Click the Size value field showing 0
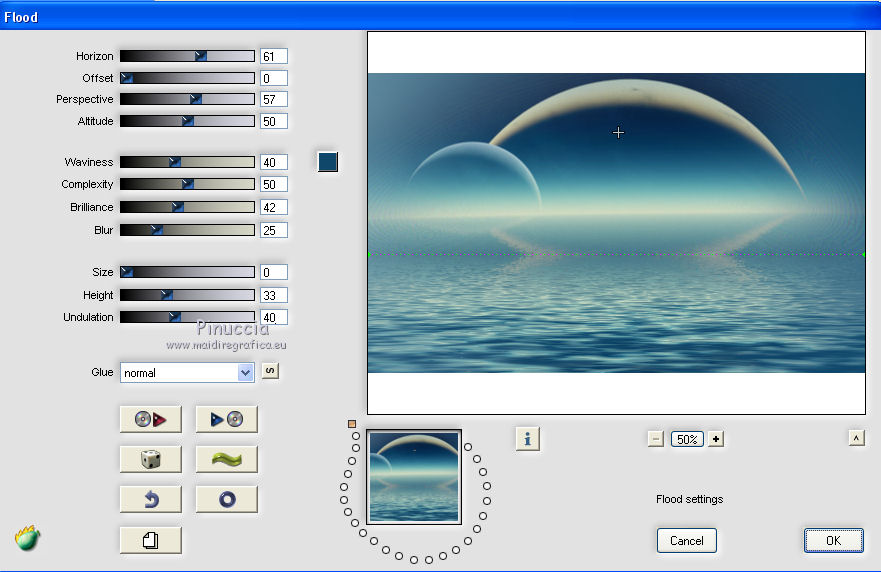 coord(274,273)
